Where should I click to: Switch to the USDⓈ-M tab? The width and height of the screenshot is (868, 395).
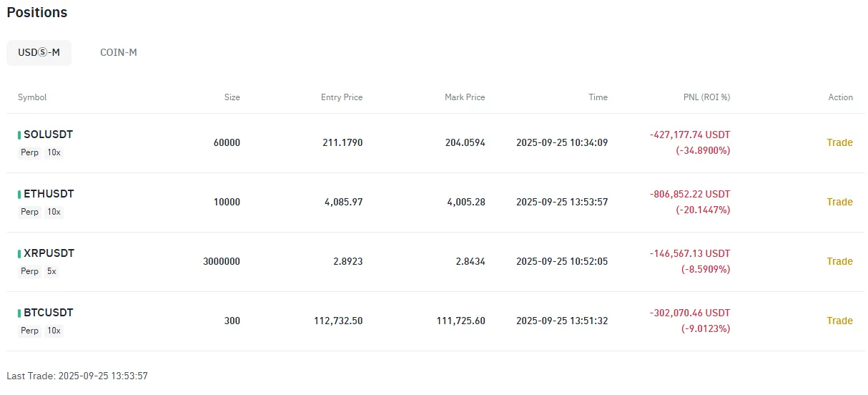pyautogui.click(x=39, y=53)
